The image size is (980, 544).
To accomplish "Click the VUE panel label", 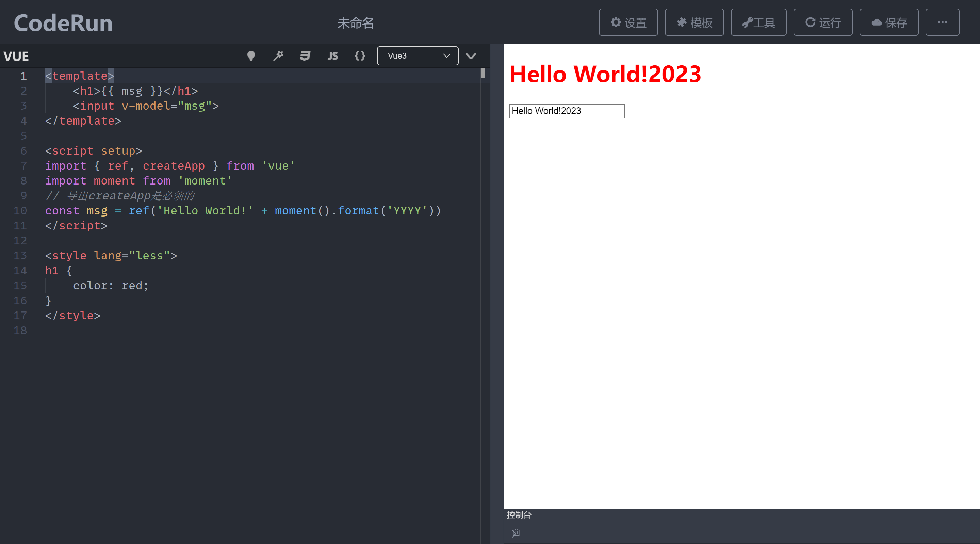I will 16,57.
